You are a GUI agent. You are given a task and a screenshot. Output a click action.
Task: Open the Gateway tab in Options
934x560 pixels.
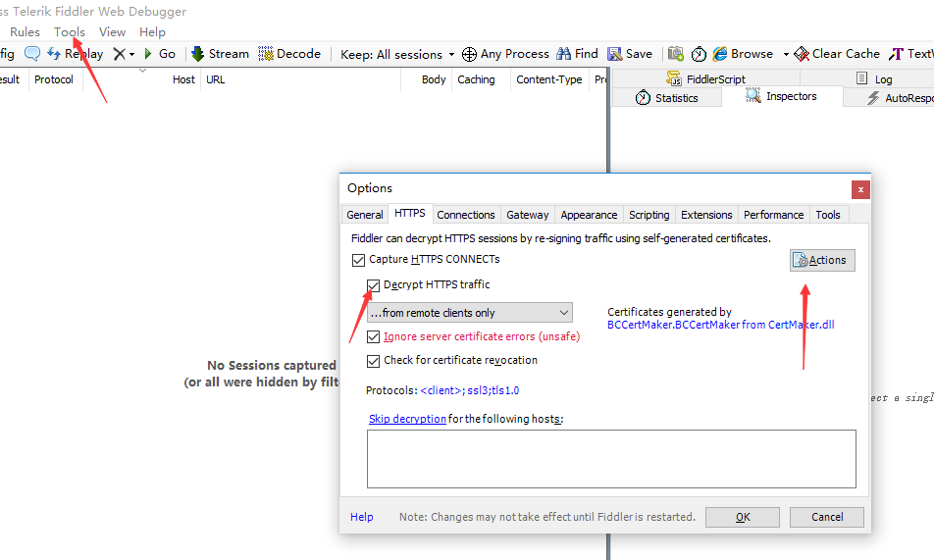(x=527, y=215)
